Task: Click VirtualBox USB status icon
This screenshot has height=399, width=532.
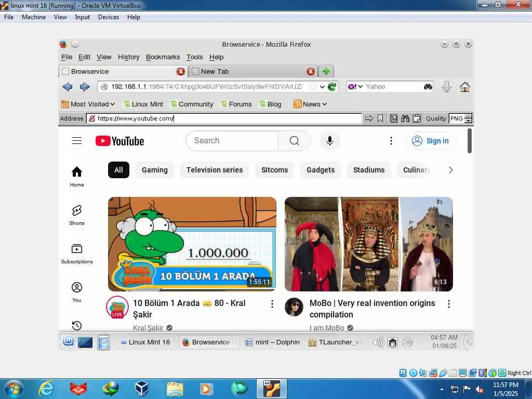Action: pos(443,373)
